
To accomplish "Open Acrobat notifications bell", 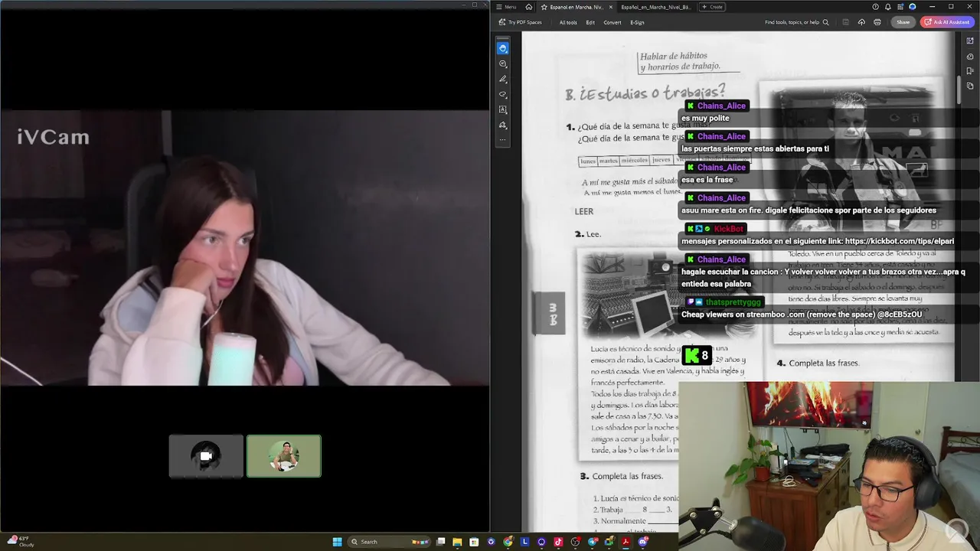I will click(x=887, y=7).
